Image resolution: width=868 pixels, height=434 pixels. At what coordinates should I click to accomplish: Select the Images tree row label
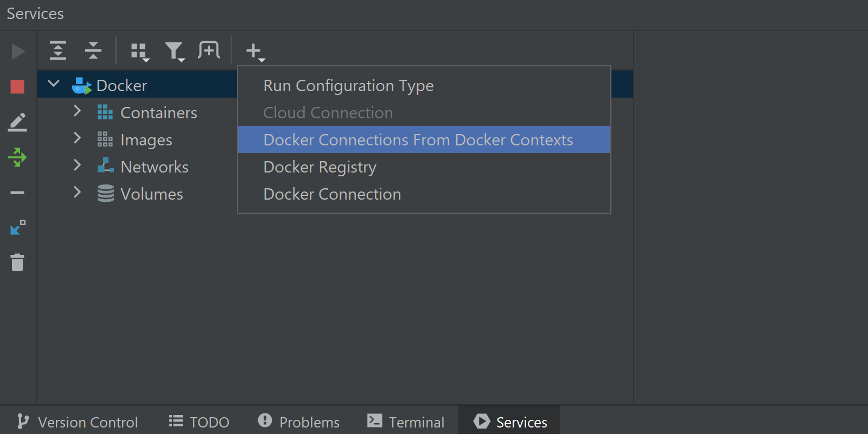coord(146,140)
